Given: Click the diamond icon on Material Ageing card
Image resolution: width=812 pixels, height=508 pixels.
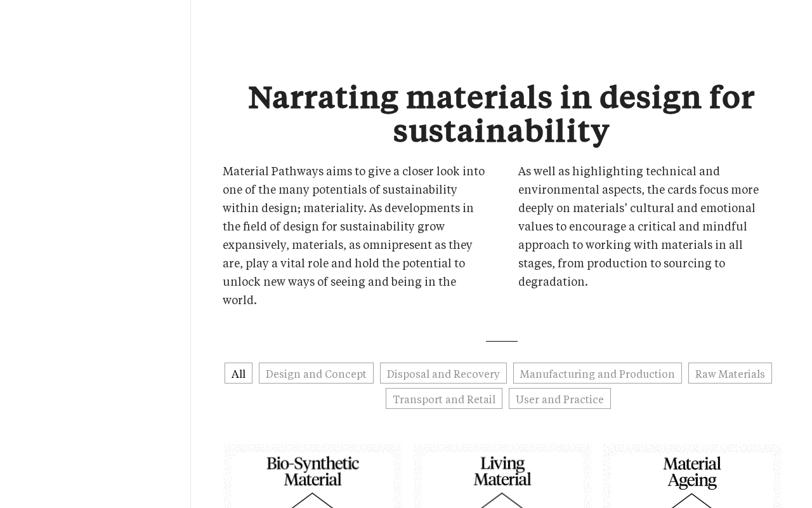Looking at the screenshot, I should [691, 500].
